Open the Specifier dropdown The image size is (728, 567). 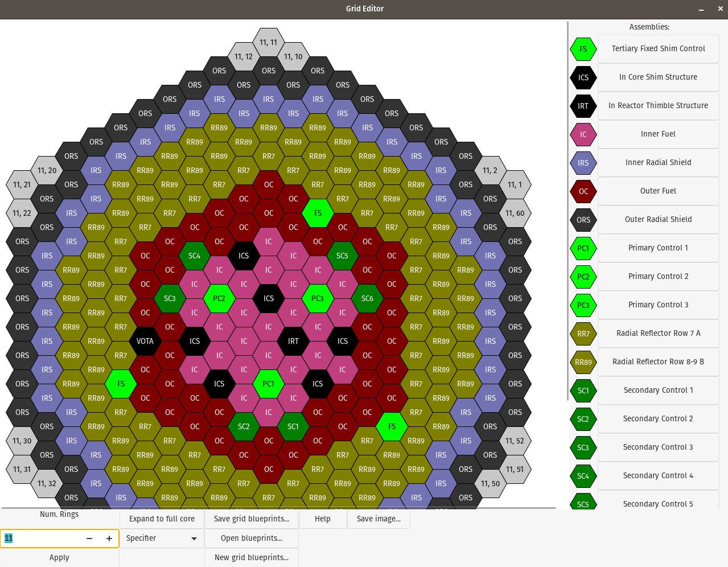pyautogui.click(x=162, y=538)
